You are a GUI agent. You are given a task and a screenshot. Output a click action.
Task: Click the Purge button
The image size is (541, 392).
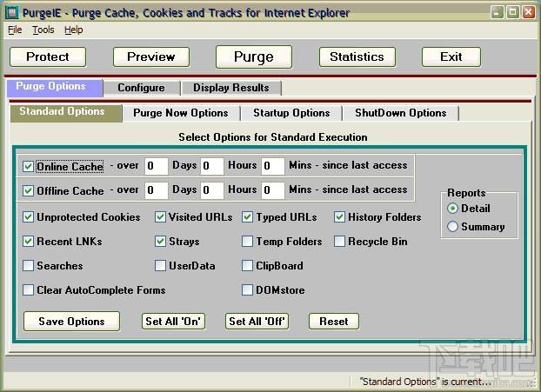(x=254, y=56)
